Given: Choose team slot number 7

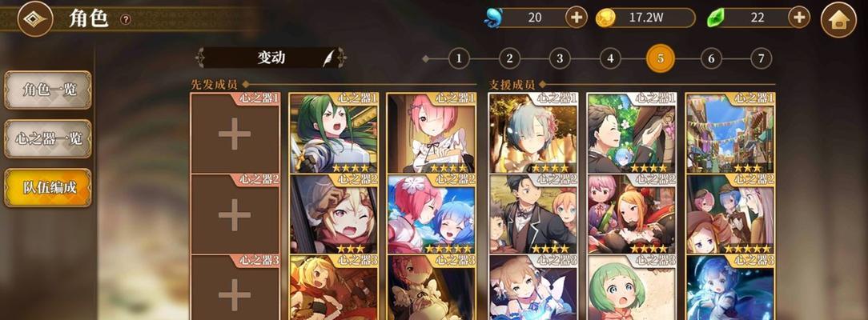Looking at the screenshot, I should (x=762, y=58).
